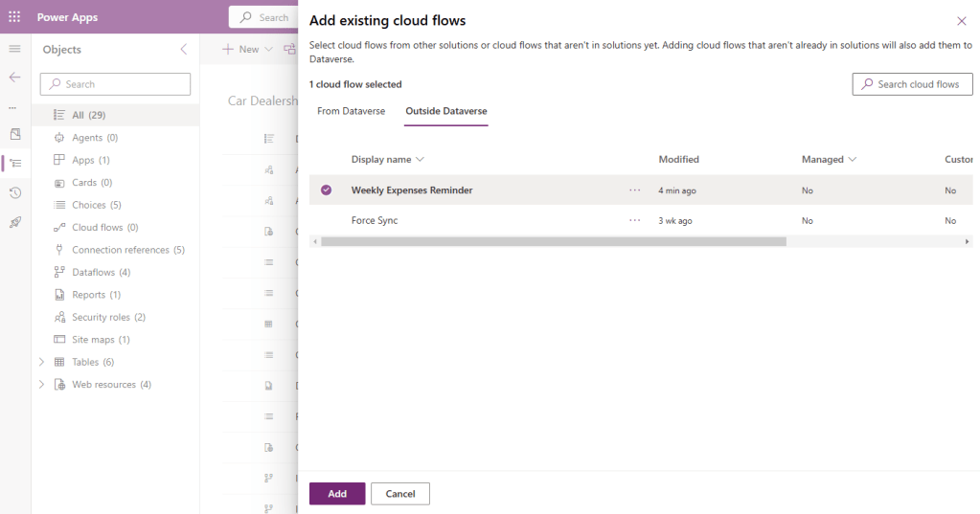980x514 pixels.
Task: Click the Search cloud flows field
Action: point(912,84)
